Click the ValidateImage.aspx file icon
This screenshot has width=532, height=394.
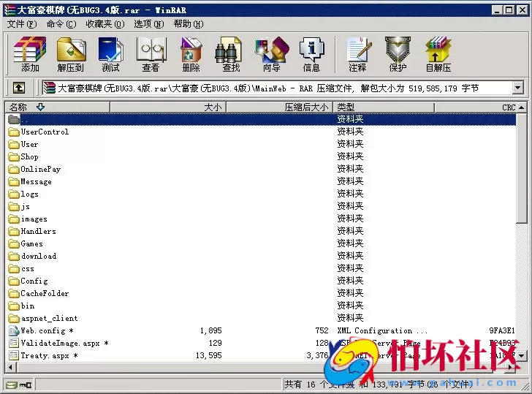tap(14, 343)
